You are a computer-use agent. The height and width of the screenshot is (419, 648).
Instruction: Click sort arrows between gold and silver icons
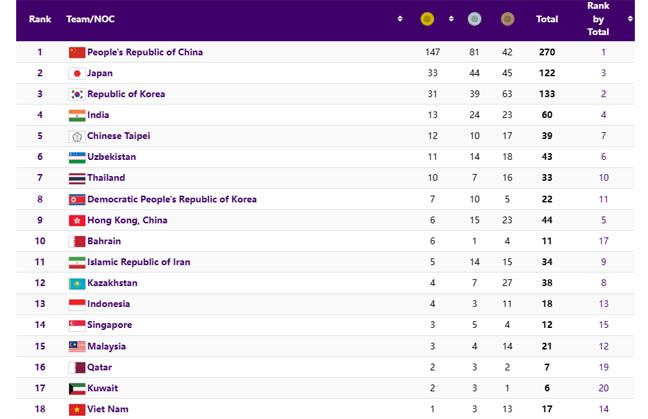[x=451, y=18]
